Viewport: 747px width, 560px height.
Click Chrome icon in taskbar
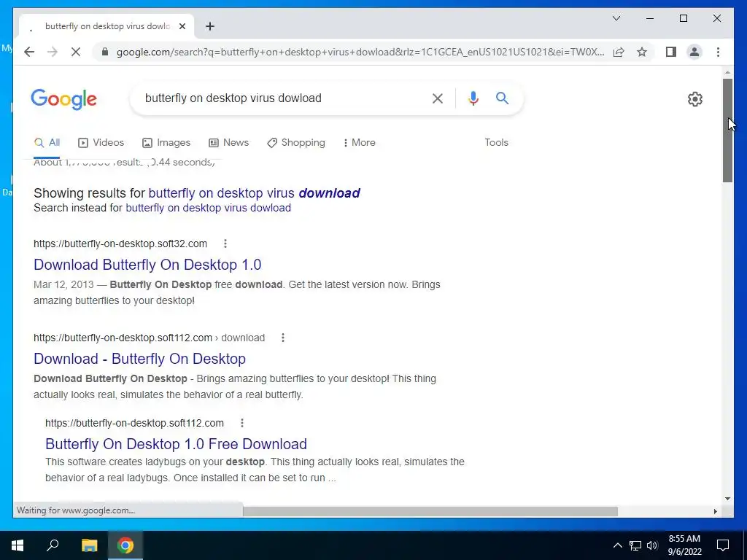pyautogui.click(x=125, y=545)
